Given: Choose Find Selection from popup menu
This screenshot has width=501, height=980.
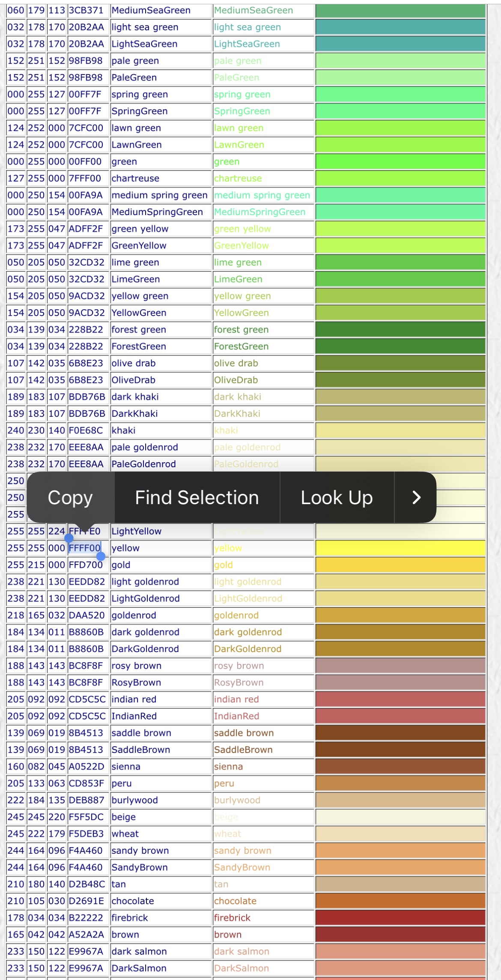Looking at the screenshot, I should 197,497.
